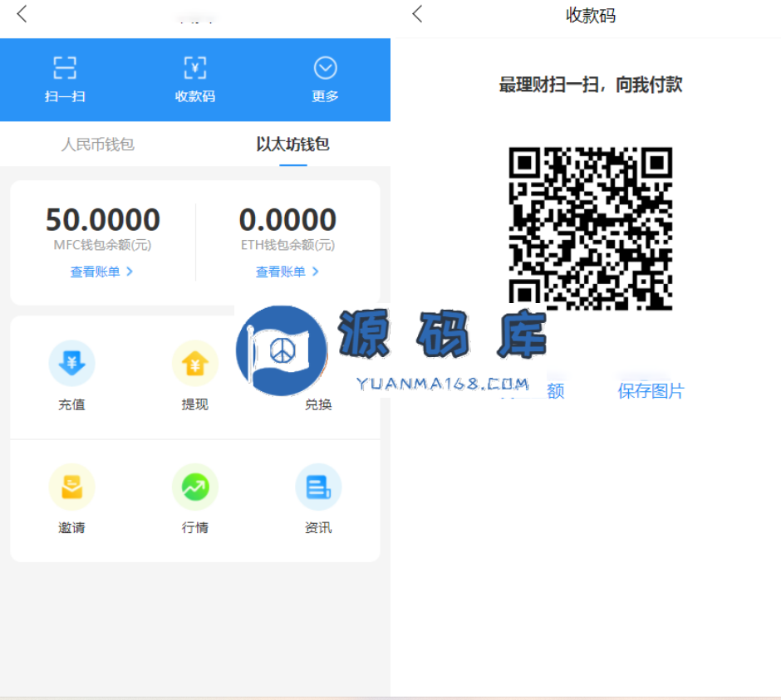Click the 50.0000 MFC balance value

(x=102, y=219)
